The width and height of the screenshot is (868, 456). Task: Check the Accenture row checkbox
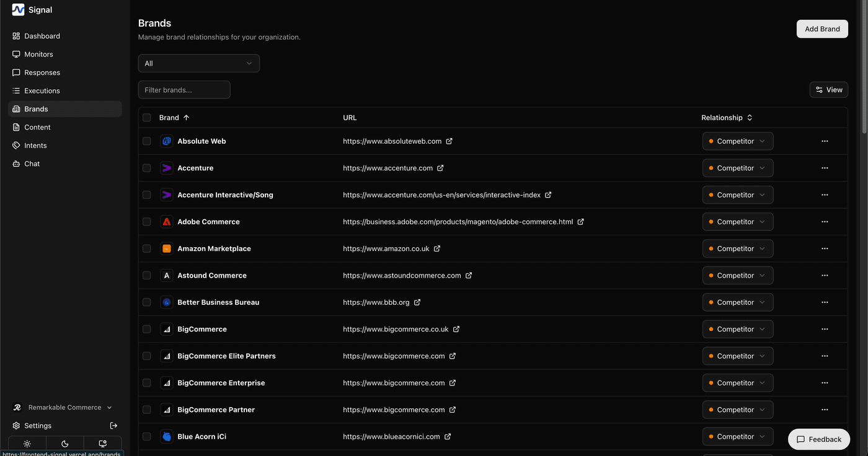click(x=147, y=168)
